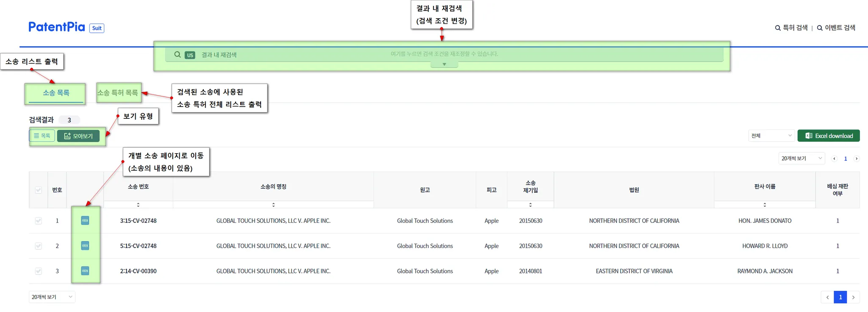
Task: Click the 검색결과 count badge 3
Action: tap(69, 120)
